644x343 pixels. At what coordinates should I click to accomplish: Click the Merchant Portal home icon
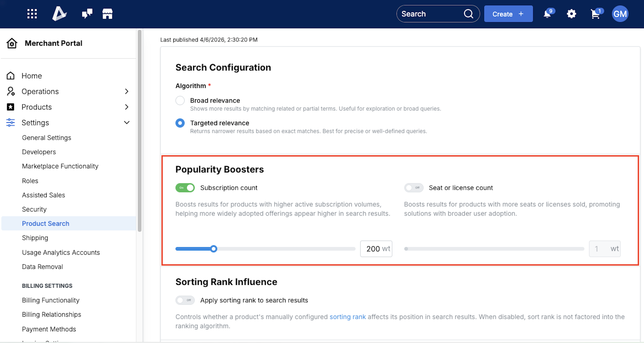tap(12, 43)
